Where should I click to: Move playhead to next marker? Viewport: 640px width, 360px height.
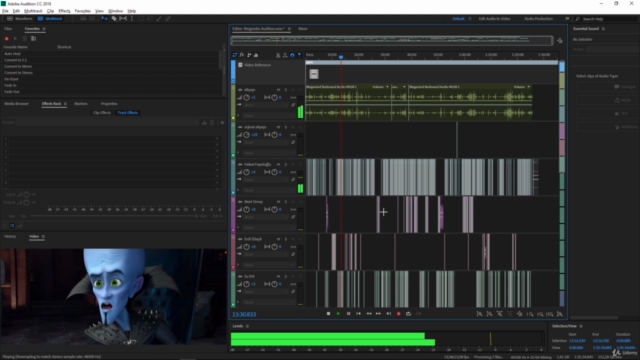(x=389, y=313)
